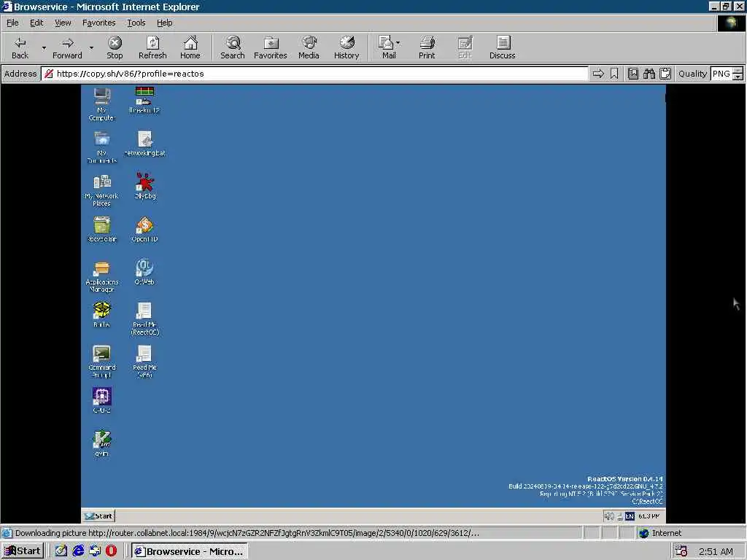Select the Read Me (ReactOS) desktop file
The width and height of the screenshot is (747, 560).
[144, 319]
